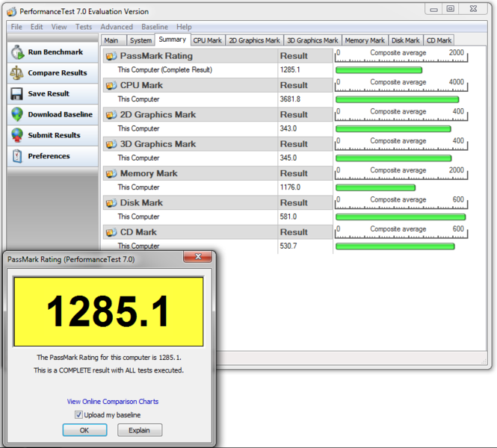Viewport: 497px width, 448px height.
Task: Click the Download Baseline button
Action: coord(52,114)
